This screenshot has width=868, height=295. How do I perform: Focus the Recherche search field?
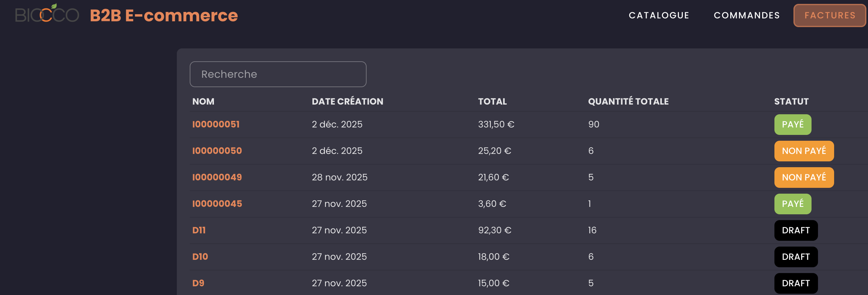(x=278, y=74)
